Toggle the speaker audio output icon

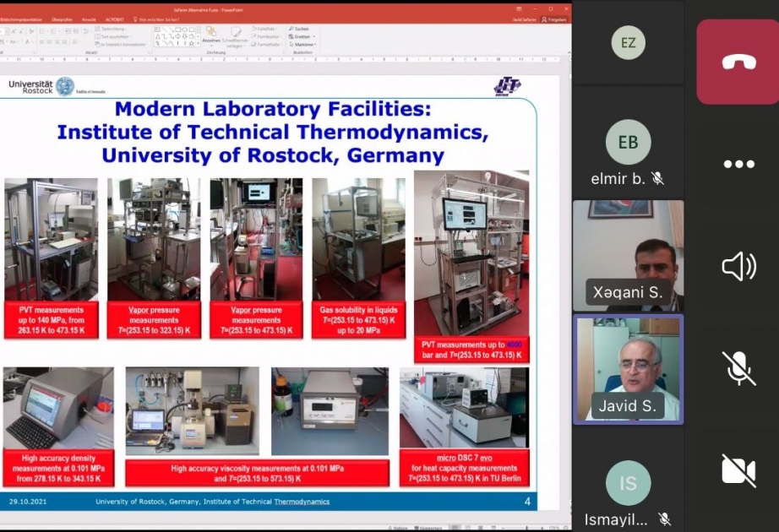point(738,266)
